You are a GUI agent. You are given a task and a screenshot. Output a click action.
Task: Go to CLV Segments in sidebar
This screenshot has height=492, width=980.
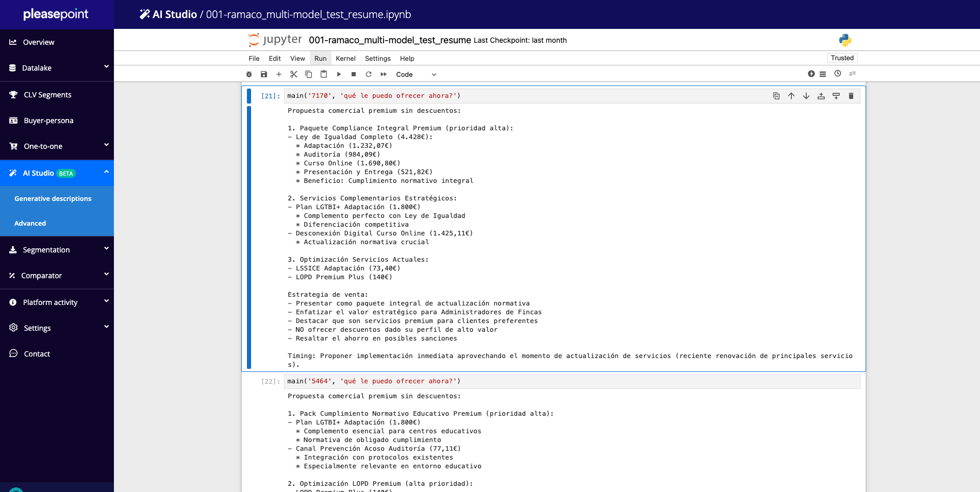tap(47, 95)
